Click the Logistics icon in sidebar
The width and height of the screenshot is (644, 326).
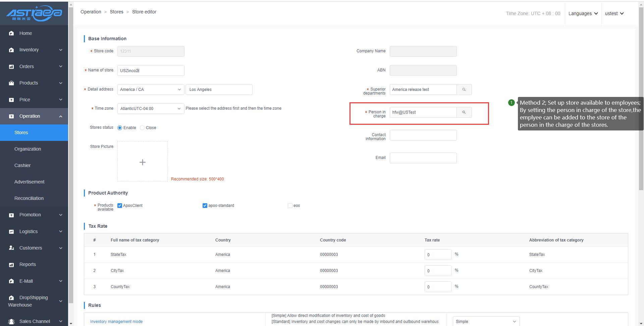tap(11, 231)
